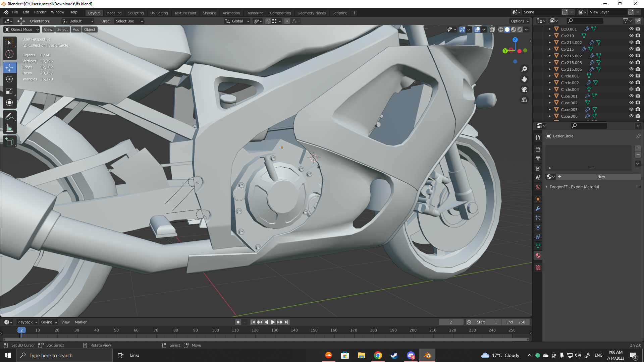644x362 pixels.
Task: Click frame 100 on the timeline
Action: pyautogui.click(x=215, y=330)
